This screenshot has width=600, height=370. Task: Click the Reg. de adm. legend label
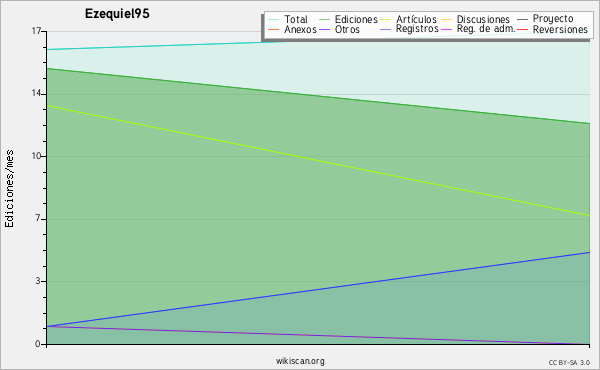pos(486,29)
